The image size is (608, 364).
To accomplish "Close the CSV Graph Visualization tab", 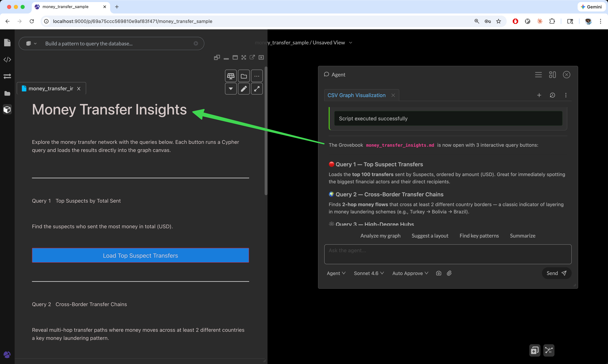I will pos(393,95).
